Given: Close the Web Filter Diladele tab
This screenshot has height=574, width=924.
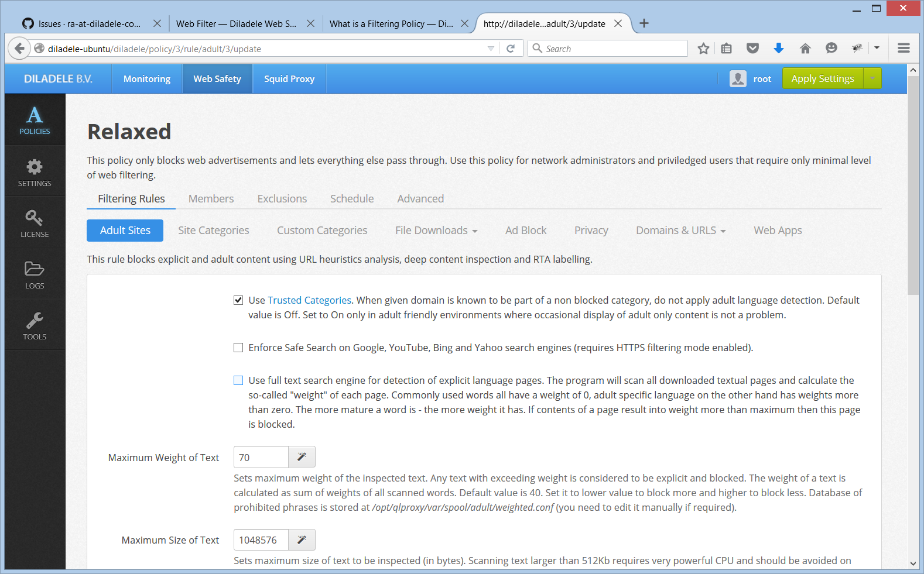Looking at the screenshot, I should tap(310, 23).
